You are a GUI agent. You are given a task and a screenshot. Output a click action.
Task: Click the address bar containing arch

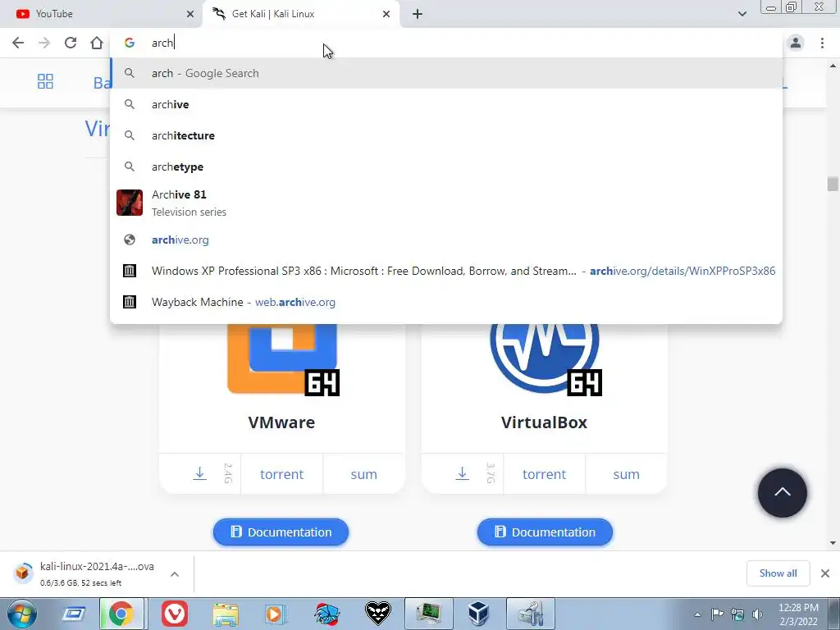click(447, 43)
